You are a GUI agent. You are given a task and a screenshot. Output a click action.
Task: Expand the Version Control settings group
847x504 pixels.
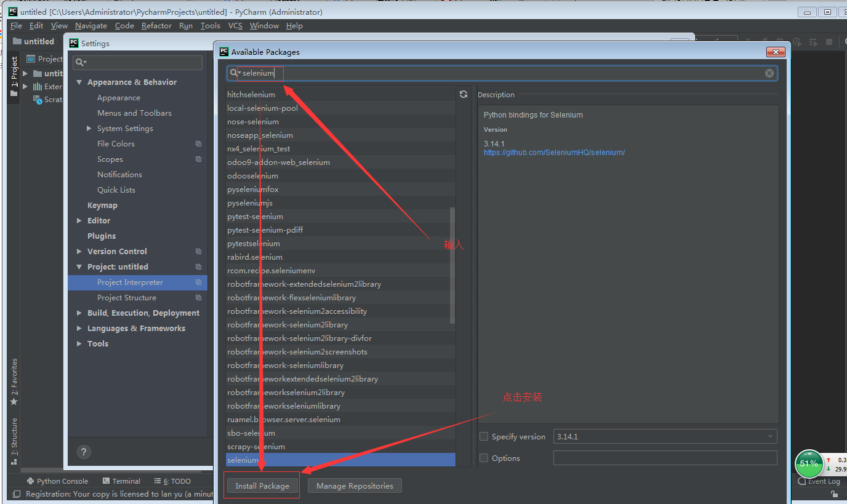tap(79, 252)
